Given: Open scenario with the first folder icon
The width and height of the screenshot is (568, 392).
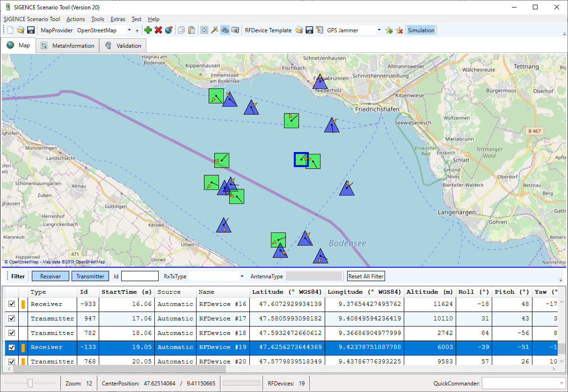Looking at the screenshot, I should click(x=21, y=30).
